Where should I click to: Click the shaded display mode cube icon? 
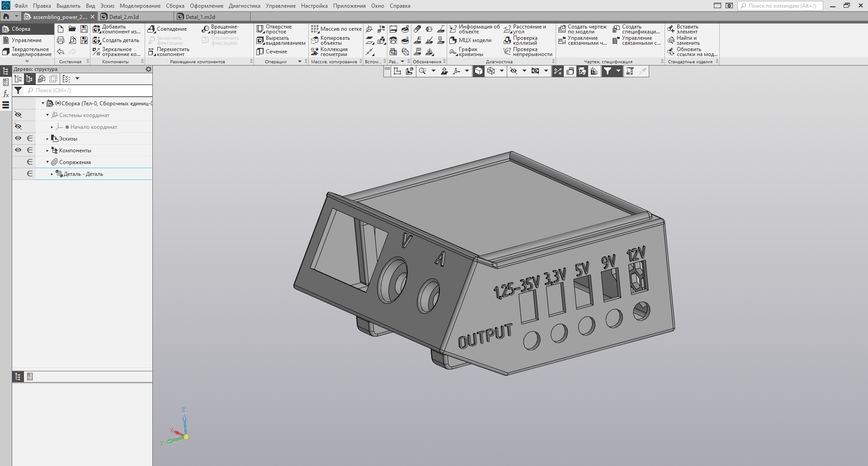coord(479,71)
